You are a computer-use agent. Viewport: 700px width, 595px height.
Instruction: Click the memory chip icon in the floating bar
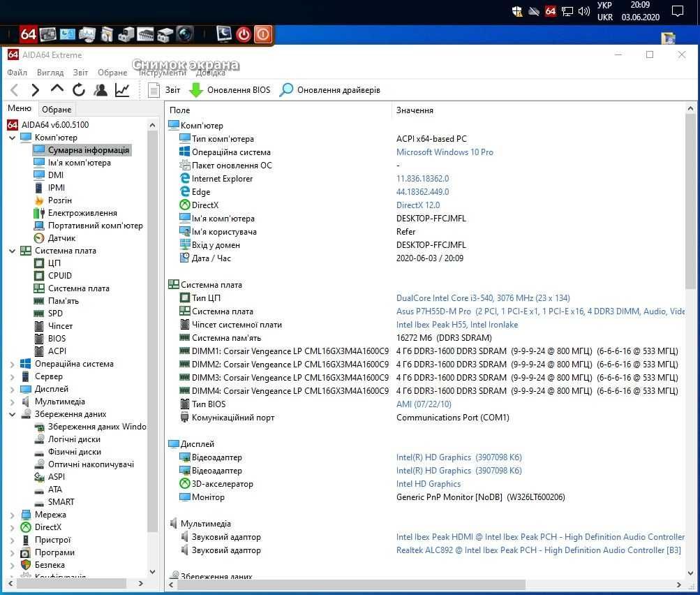coord(146,34)
